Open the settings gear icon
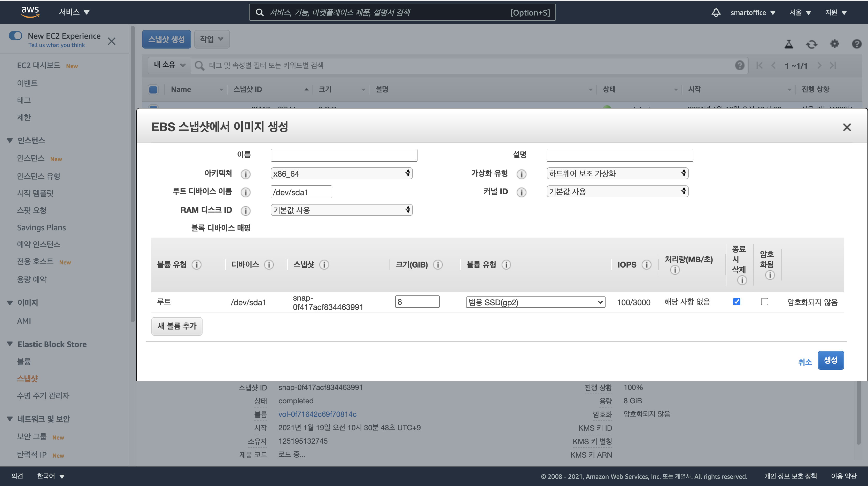The width and height of the screenshot is (868, 486). [x=834, y=44]
